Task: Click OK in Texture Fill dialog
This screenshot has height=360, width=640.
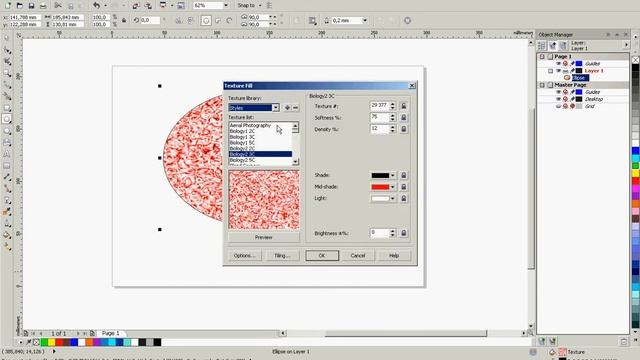Action: pyautogui.click(x=322, y=256)
